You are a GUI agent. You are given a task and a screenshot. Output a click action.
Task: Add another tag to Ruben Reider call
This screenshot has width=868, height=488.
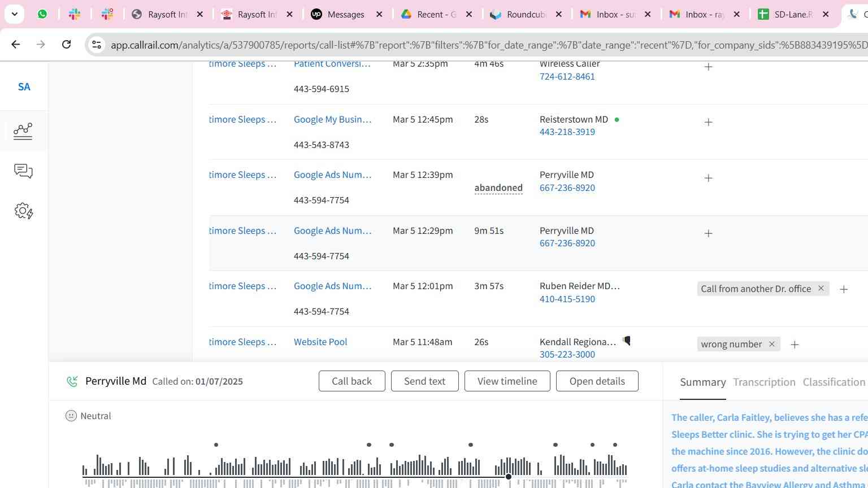844,289
